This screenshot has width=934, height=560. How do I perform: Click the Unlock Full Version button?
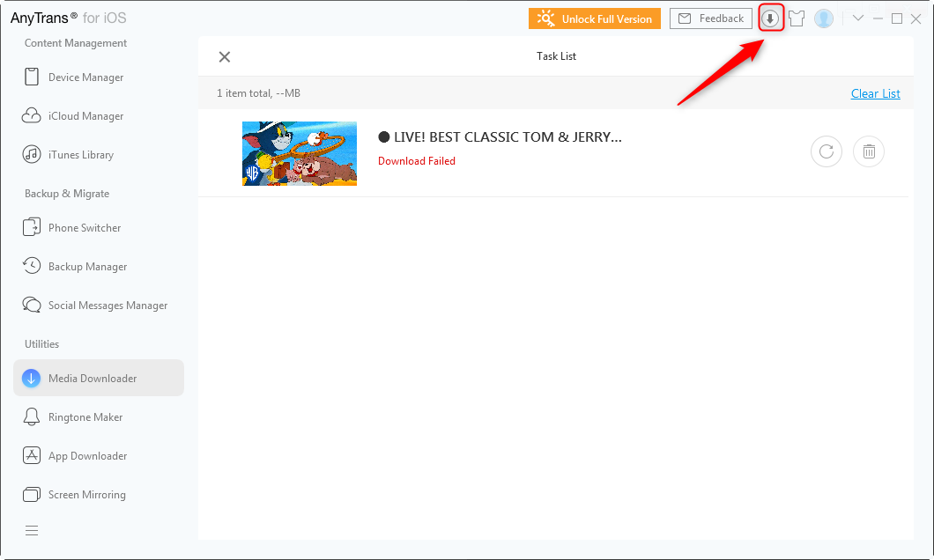[x=595, y=18]
